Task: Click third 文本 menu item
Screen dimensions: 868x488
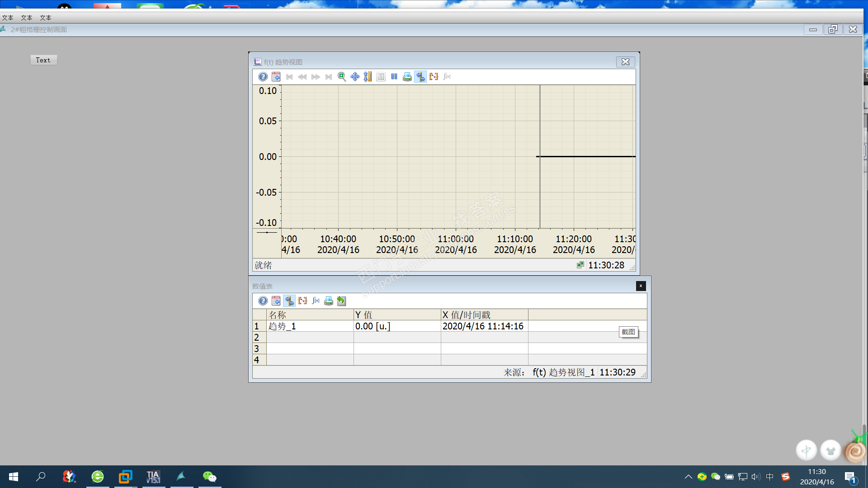Action: coord(46,18)
